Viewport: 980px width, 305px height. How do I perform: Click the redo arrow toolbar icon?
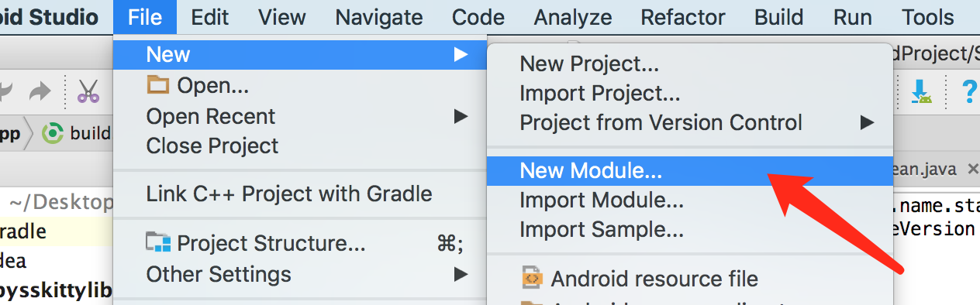(x=39, y=93)
